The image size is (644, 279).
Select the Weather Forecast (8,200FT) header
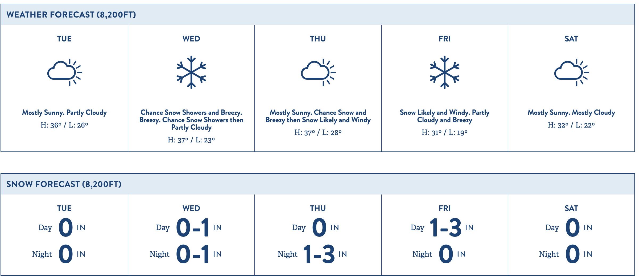[x=318, y=15]
